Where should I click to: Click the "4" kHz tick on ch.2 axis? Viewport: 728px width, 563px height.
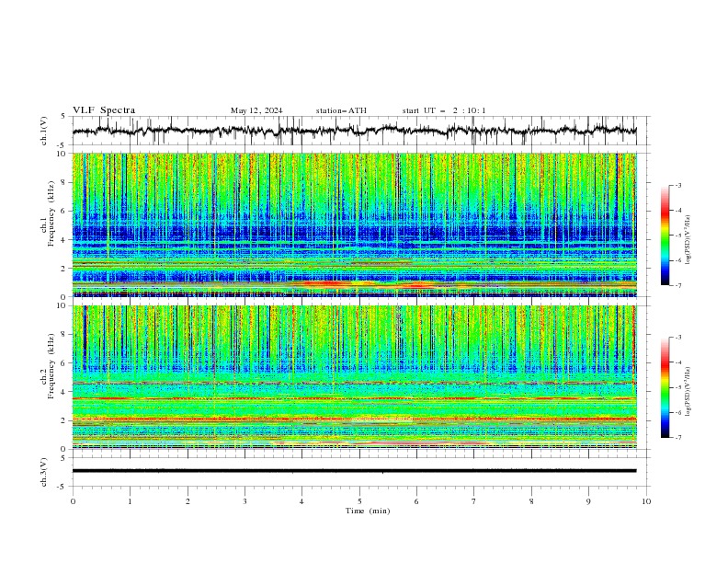(x=64, y=392)
